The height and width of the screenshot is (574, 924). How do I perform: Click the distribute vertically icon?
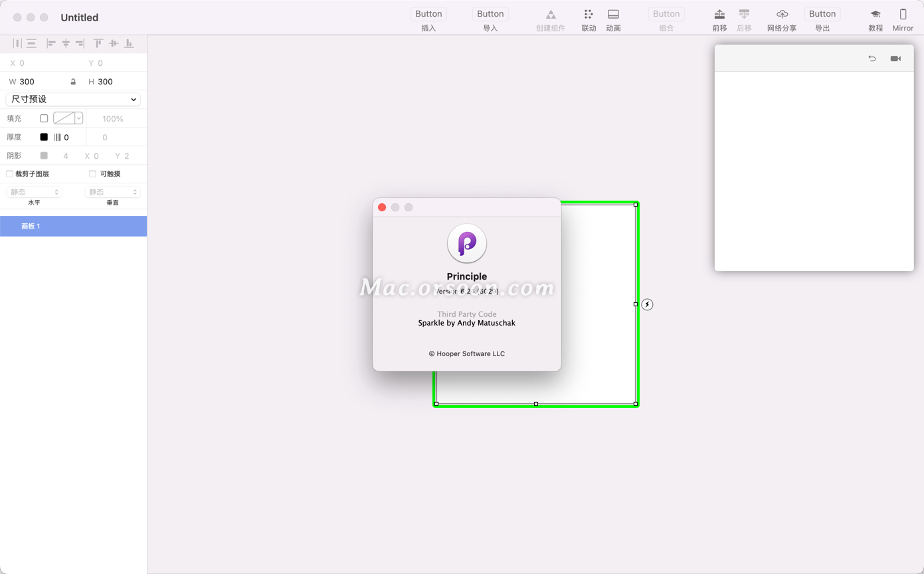click(x=31, y=43)
